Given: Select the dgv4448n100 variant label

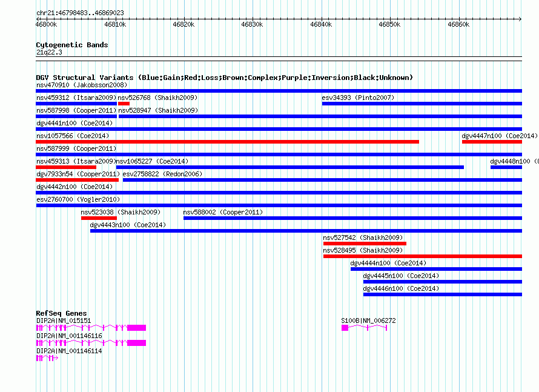Looking at the screenshot, I should tap(514, 161).
